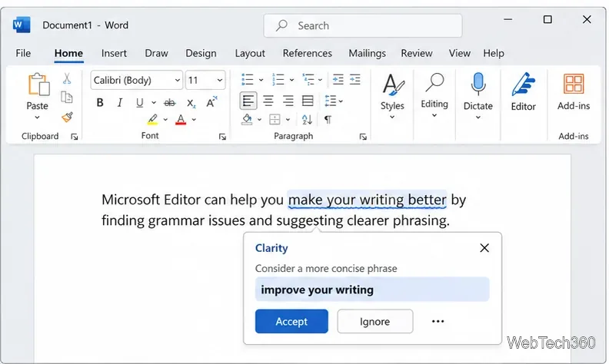Screen dimensions: 609x364
Task: Toggle Subscript formatting
Action: point(191,103)
